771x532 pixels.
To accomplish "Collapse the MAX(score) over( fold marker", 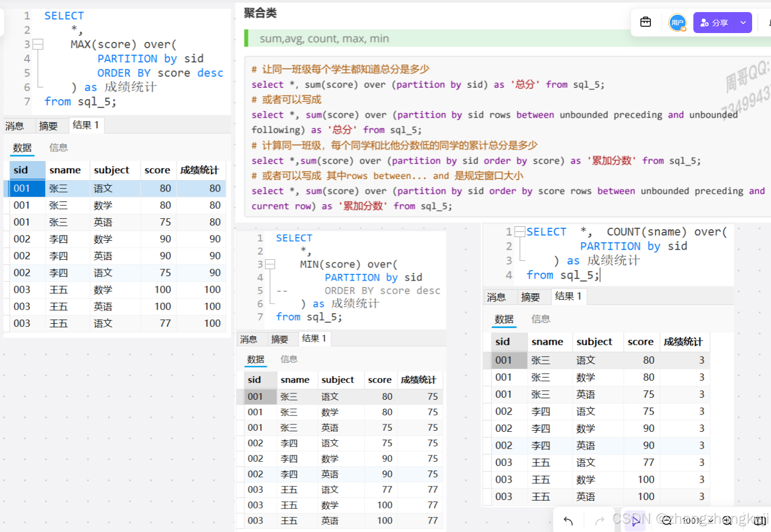I will pyautogui.click(x=38, y=45).
